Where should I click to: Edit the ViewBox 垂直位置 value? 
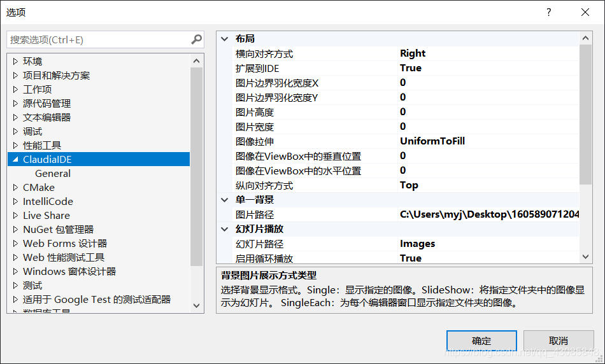tap(488, 156)
